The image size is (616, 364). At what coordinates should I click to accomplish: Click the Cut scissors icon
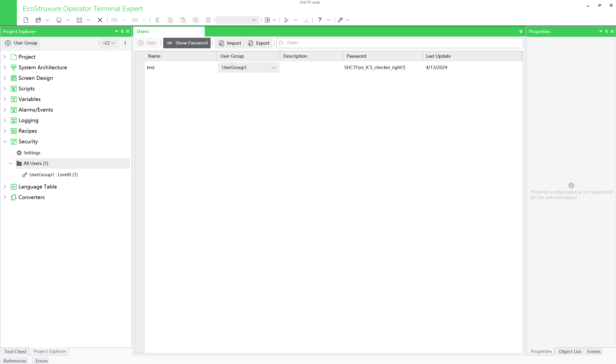157,20
